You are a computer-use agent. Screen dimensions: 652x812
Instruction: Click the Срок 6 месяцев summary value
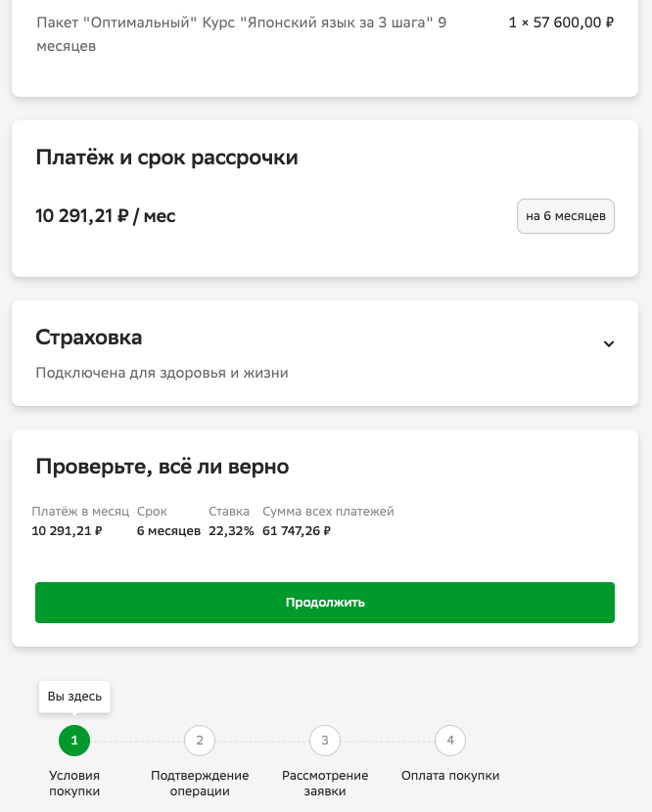coord(168,531)
